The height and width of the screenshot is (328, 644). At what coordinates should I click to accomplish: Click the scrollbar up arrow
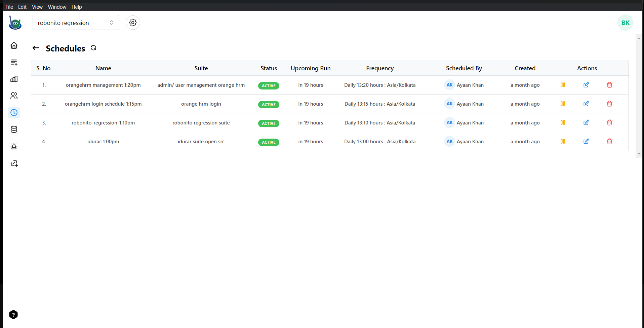pos(639,38)
